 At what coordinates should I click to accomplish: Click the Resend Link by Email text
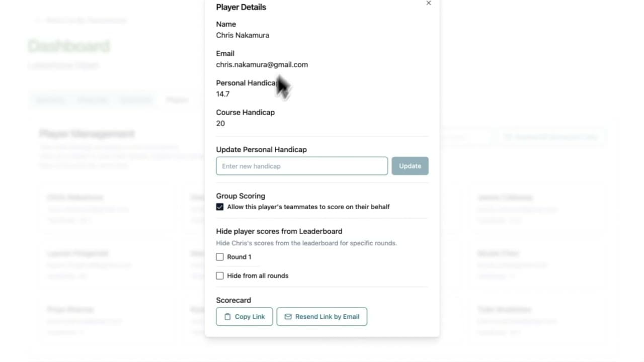(327, 317)
